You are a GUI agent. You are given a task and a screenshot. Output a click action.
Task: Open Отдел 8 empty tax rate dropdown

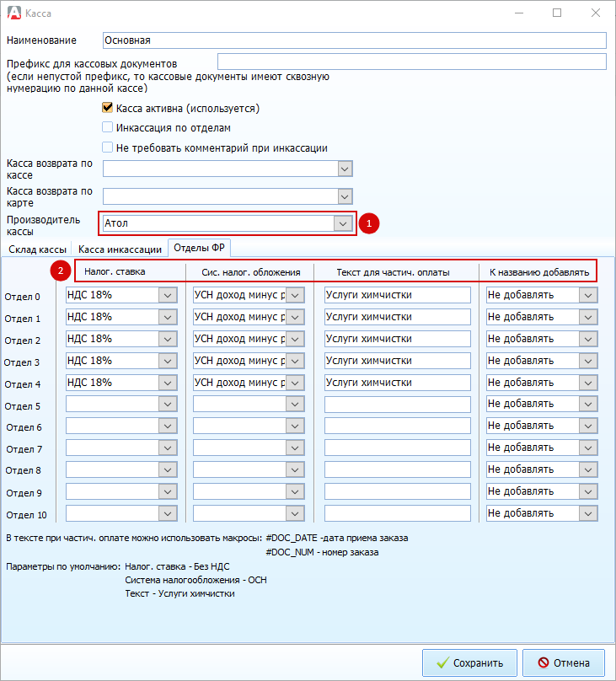[168, 469]
